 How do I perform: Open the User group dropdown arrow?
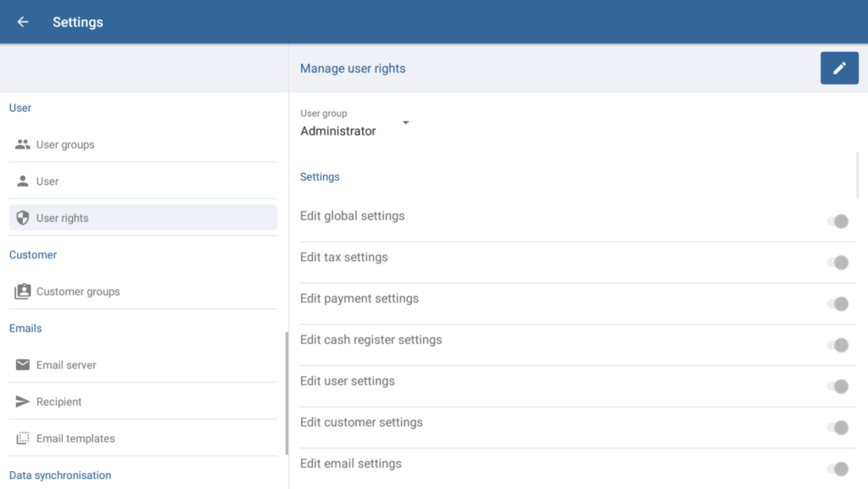pos(405,123)
